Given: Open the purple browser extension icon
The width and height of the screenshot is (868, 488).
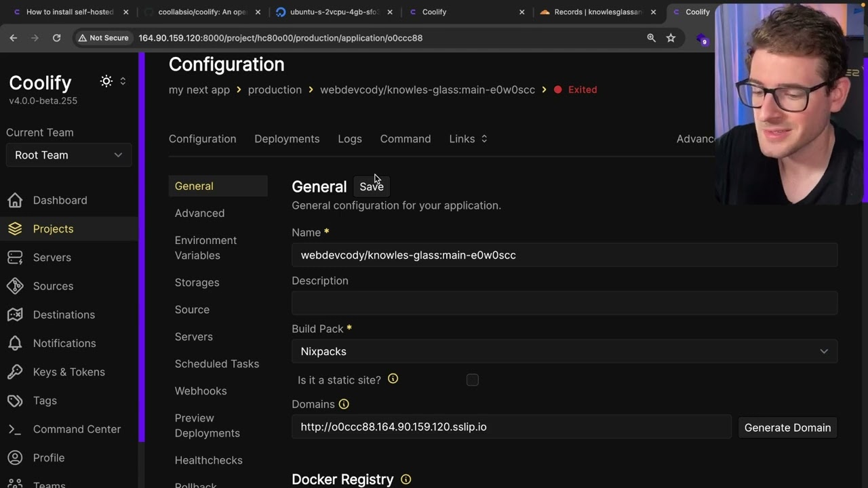Looking at the screenshot, I should coord(702,39).
